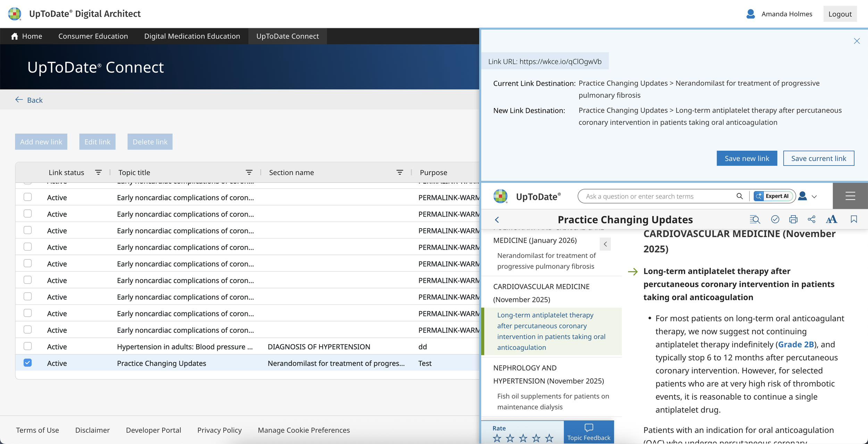Viewport: 868px width, 444px height.
Task: Open the font size (AA) control
Action: coord(832,219)
